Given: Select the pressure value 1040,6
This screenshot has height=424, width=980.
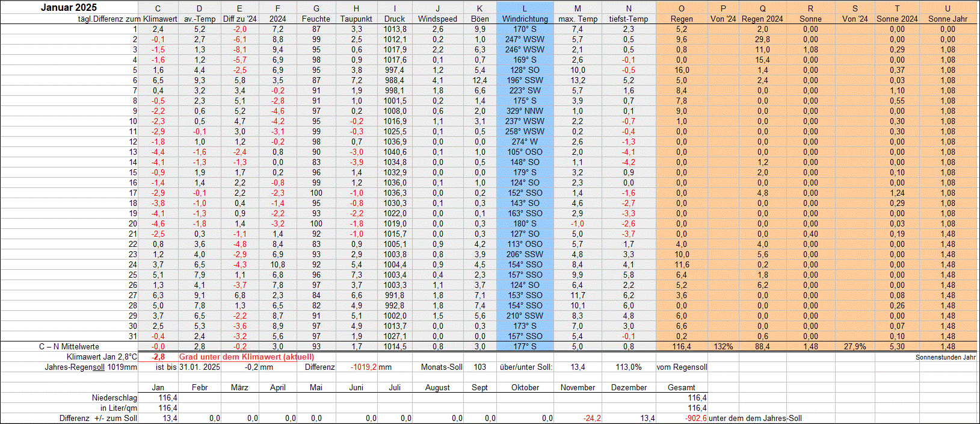Looking at the screenshot, I should [395, 152].
